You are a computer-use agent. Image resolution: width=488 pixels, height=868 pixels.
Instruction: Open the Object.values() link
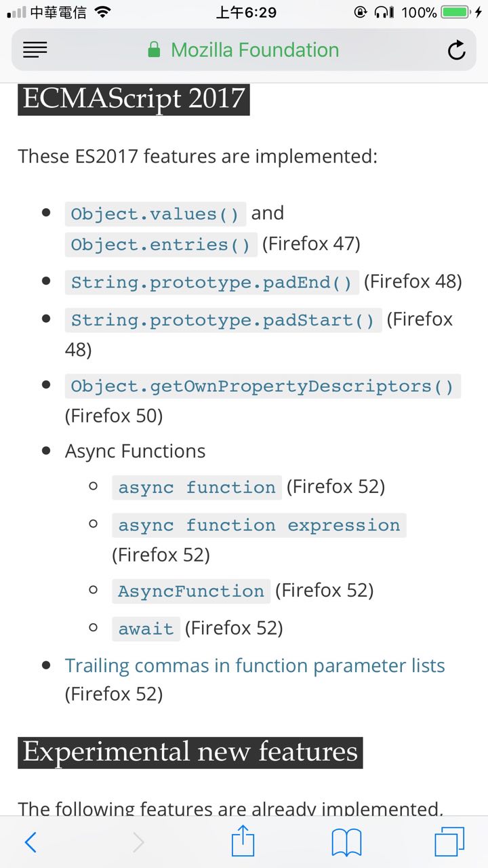click(x=155, y=214)
